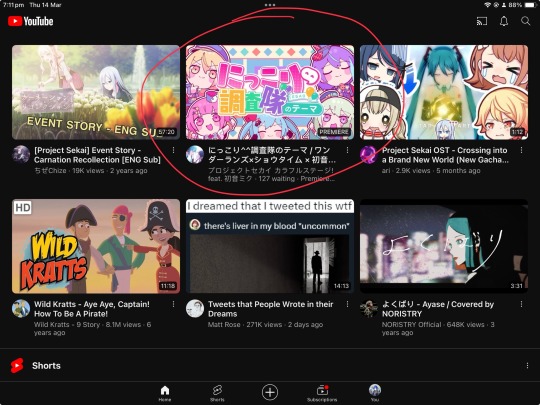This screenshot has width=540, height=405.
Task: Tap the multitasking three dots at top
Action: point(270,5)
